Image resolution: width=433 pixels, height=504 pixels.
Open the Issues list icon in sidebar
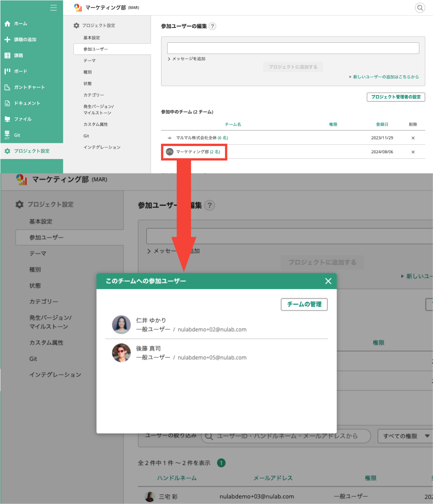[x=7, y=56]
